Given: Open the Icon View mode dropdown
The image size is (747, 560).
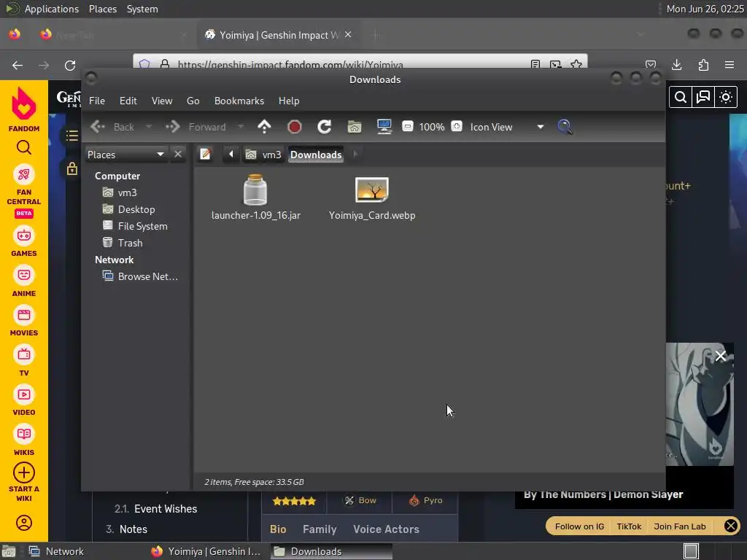Looking at the screenshot, I should coord(508,127).
